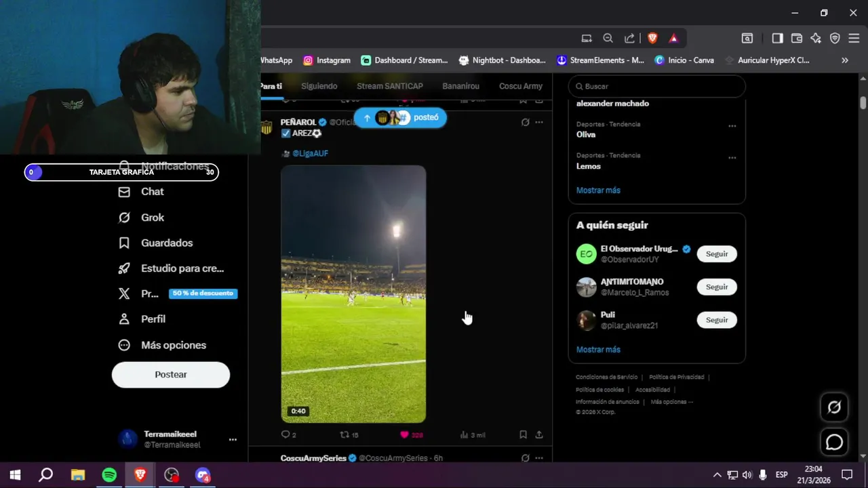Click Grok icon on CoscuArmySeries post

525,458
